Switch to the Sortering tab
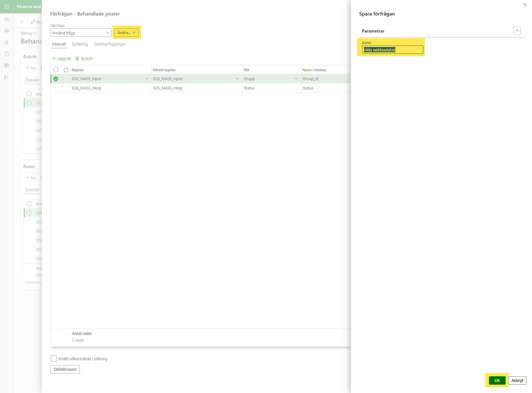Image resolution: width=532 pixels, height=393 pixels. (80, 44)
